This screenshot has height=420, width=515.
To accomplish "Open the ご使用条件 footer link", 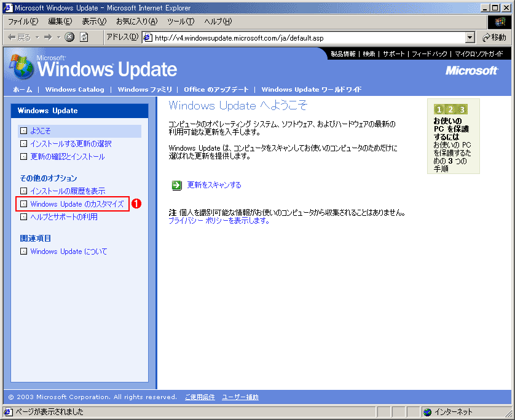I will pos(200,397).
